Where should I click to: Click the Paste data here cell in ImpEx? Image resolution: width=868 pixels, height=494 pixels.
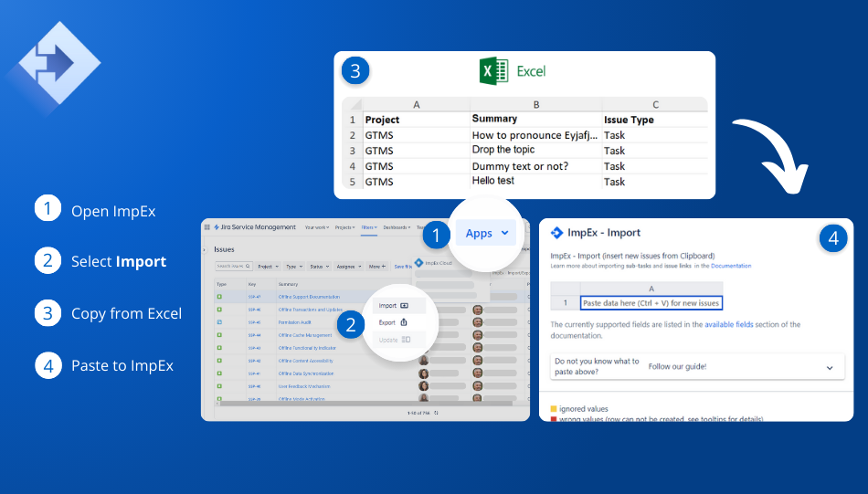(x=651, y=303)
